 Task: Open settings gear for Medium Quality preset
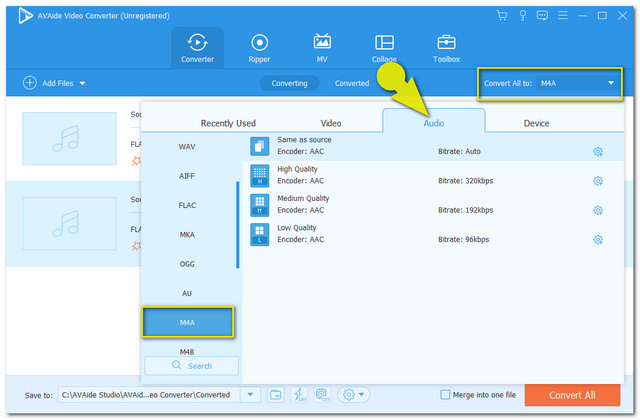(x=598, y=211)
